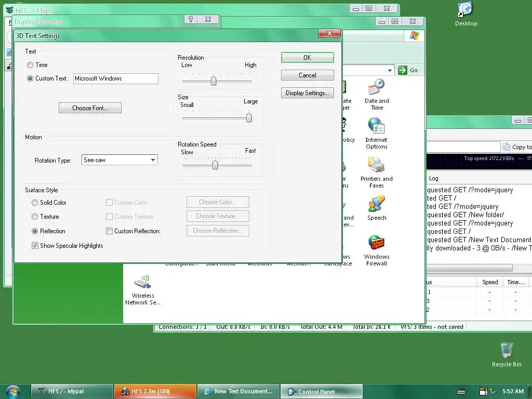Click the Log panel label in HFS
This screenshot has height=399, width=532.
coord(433,178)
